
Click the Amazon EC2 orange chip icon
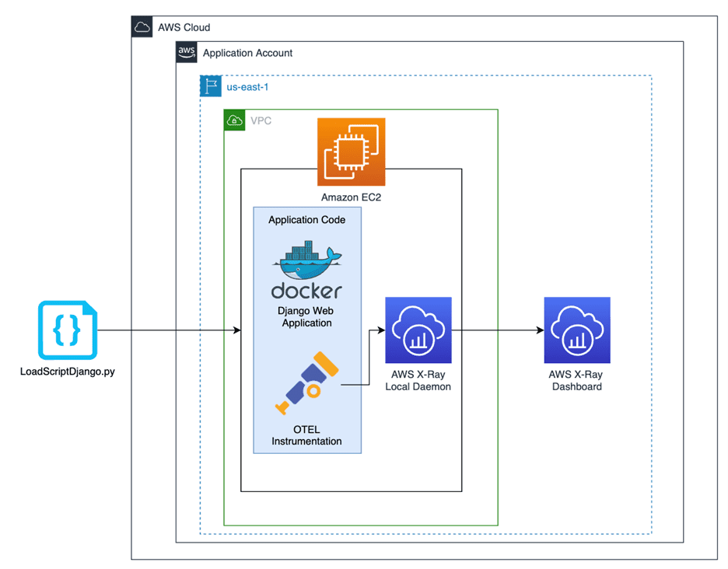pyautogui.click(x=351, y=152)
